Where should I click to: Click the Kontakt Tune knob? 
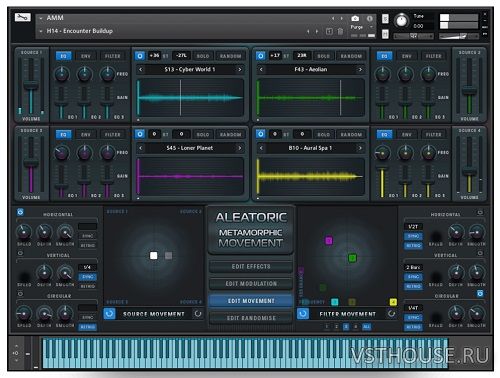(402, 21)
